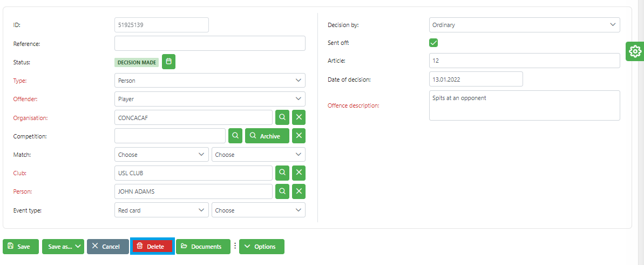The width and height of the screenshot is (644, 265).
Task: Remove JOHN ADAMS from Person field
Action: (x=299, y=191)
